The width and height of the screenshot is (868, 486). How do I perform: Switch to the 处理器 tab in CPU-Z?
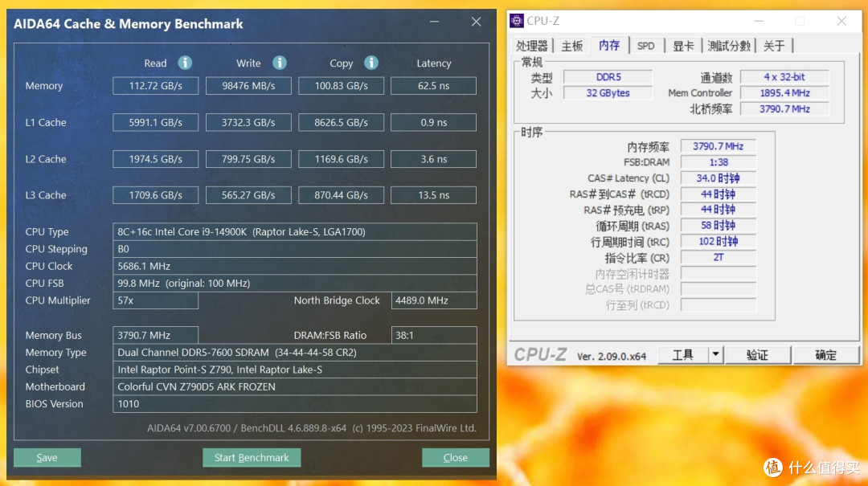pos(532,46)
